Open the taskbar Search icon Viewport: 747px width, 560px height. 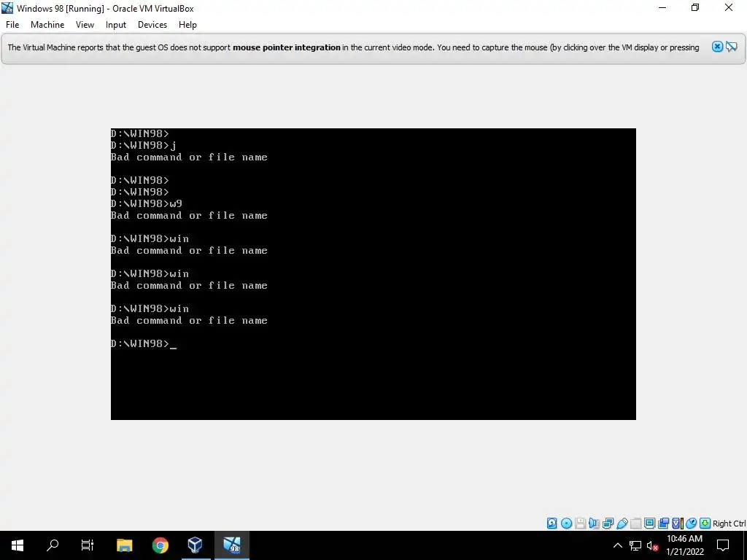coord(53,545)
